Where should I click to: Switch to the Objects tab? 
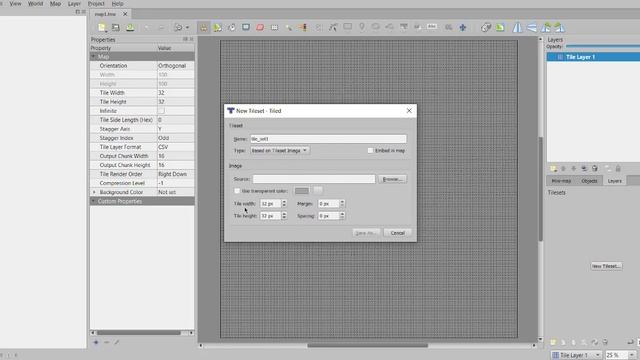(589, 181)
